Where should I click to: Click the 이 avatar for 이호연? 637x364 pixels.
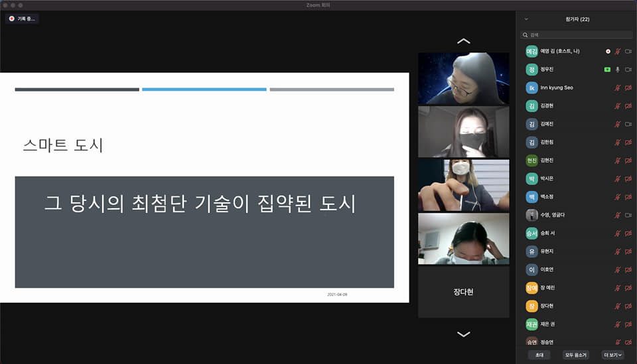pos(531,269)
